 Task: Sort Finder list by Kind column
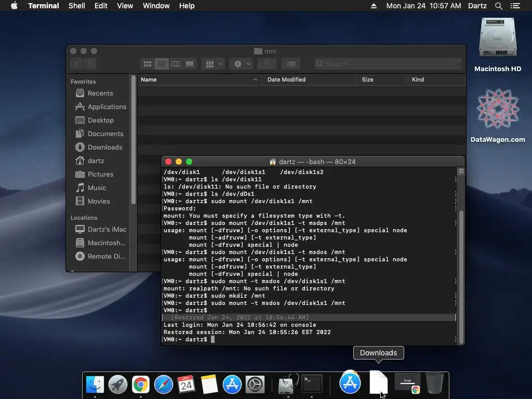(436, 79)
